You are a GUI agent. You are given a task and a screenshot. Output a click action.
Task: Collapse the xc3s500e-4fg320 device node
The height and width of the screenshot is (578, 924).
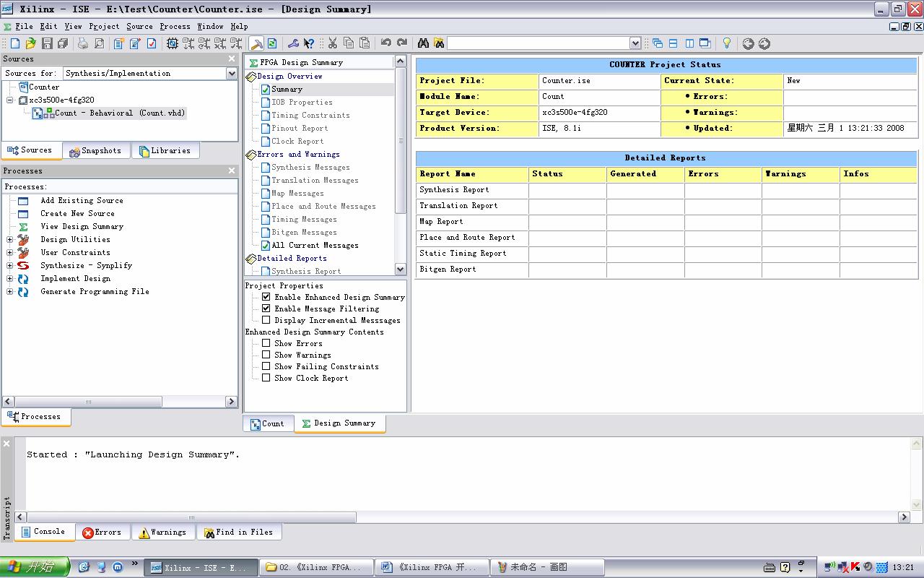coord(10,100)
